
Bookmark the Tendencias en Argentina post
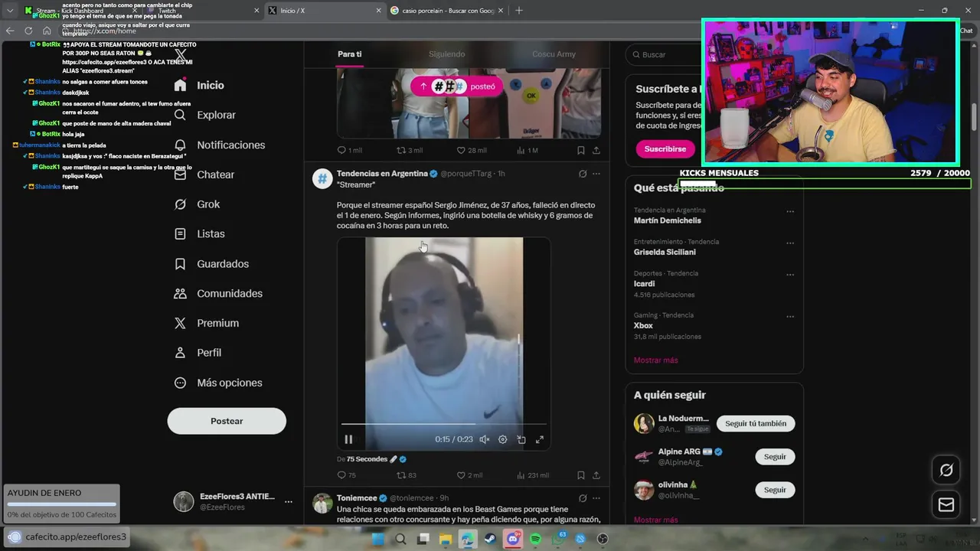coord(581,475)
